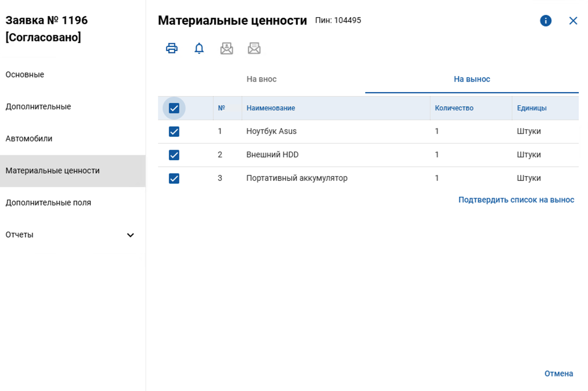Switch to the На внос tab
588x391 pixels.
click(x=262, y=79)
